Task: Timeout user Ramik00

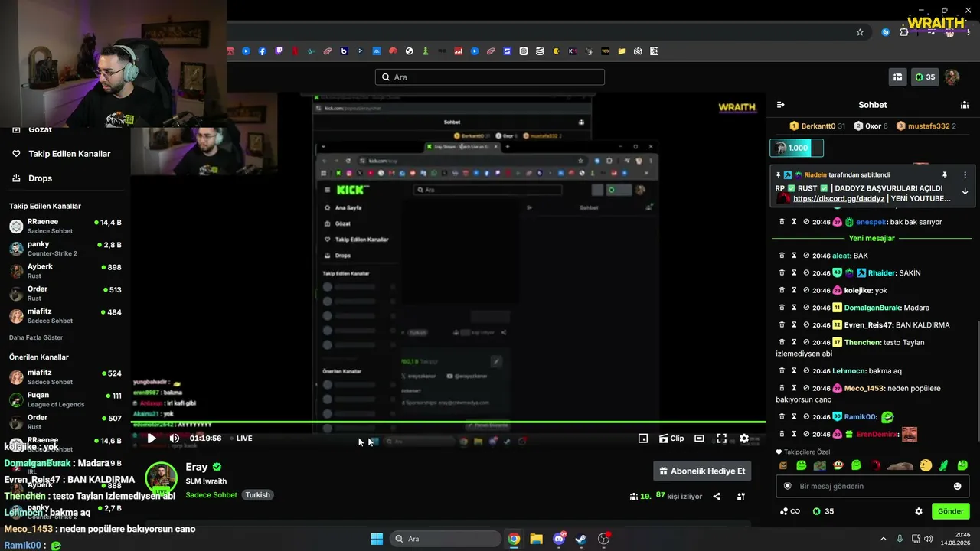Action: (794, 417)
